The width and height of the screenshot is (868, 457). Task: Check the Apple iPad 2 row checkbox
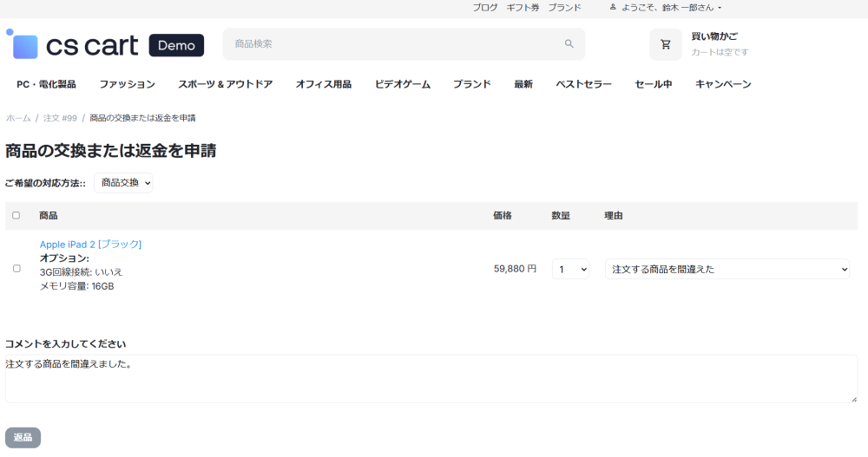(16, 268)
